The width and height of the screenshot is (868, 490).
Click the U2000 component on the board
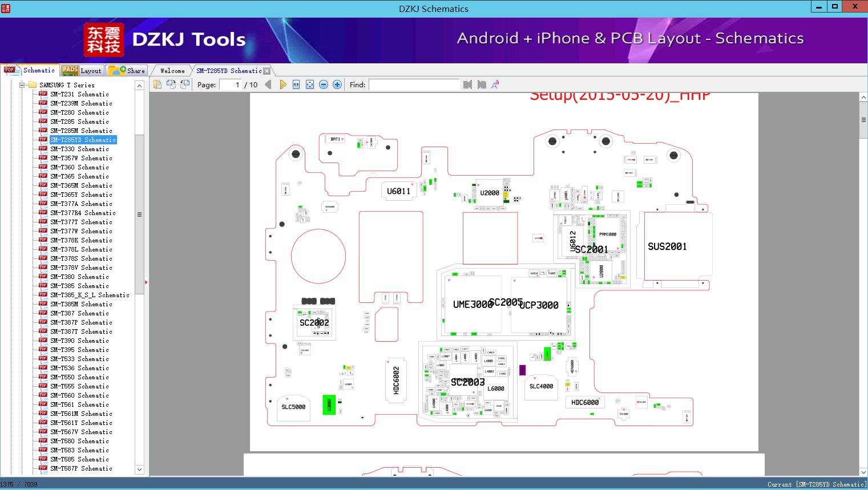tap(490, 193)
